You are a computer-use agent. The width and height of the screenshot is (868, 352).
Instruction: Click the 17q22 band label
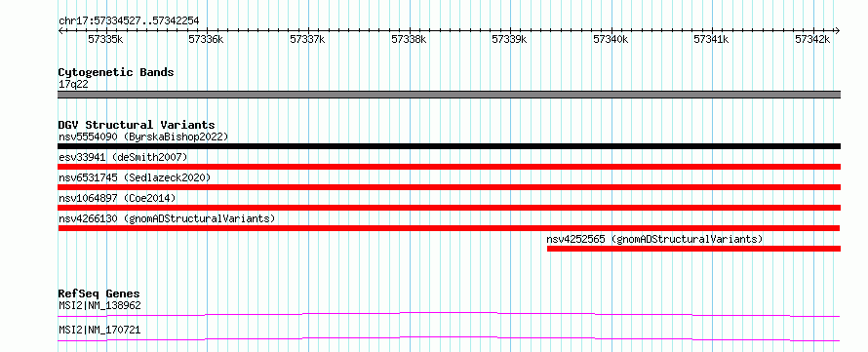click(x=73, y=85)
